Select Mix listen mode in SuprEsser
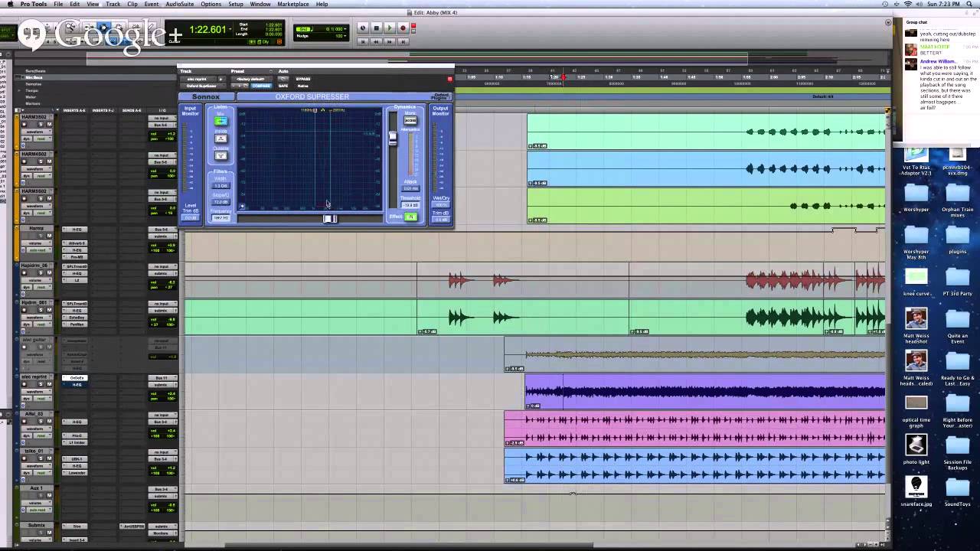 (221, 121)
